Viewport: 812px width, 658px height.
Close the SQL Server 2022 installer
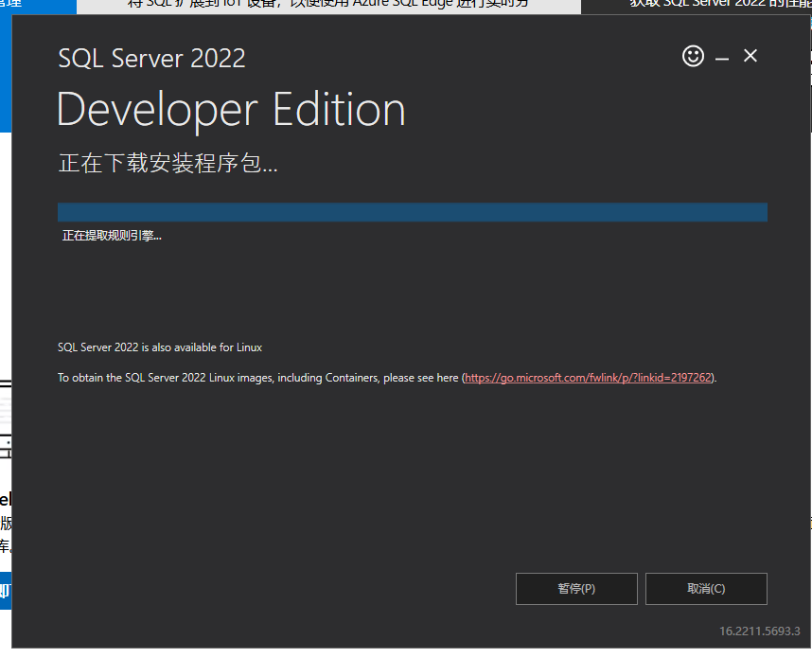click(x=750, y=57)
